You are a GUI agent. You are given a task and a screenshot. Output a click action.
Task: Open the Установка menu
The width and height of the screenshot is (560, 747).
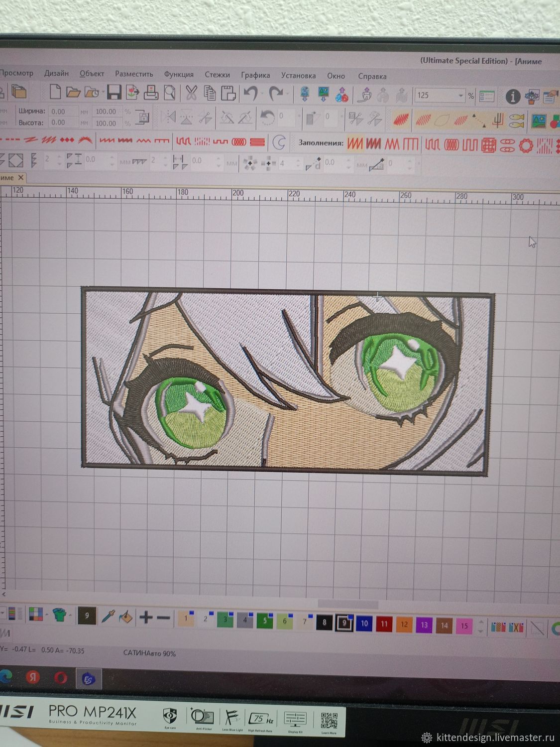pyautogui.click(x=299, y=76)
